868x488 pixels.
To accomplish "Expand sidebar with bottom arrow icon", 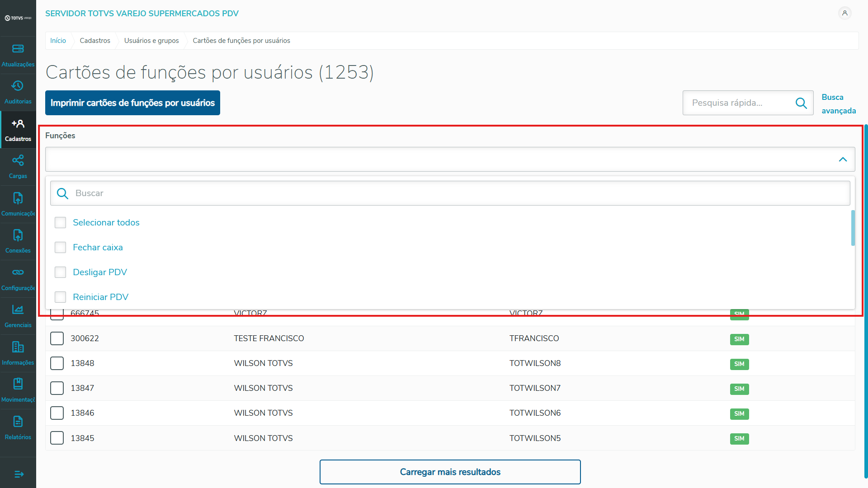I will pos(19,474).
